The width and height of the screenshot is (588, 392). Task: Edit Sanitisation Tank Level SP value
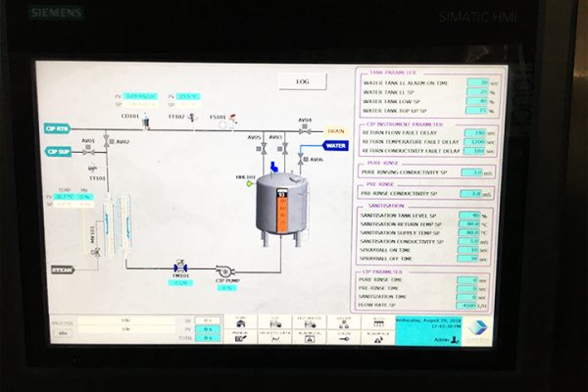pos(469,216)
